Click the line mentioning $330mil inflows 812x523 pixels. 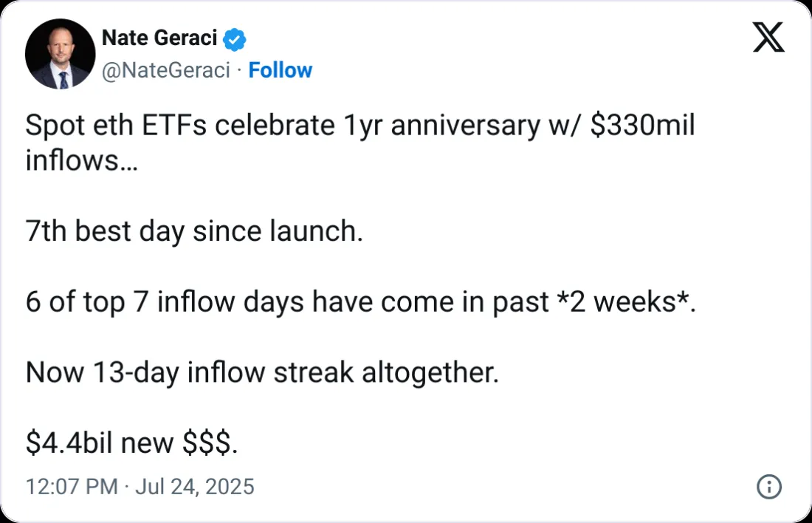tap(360, 124)
